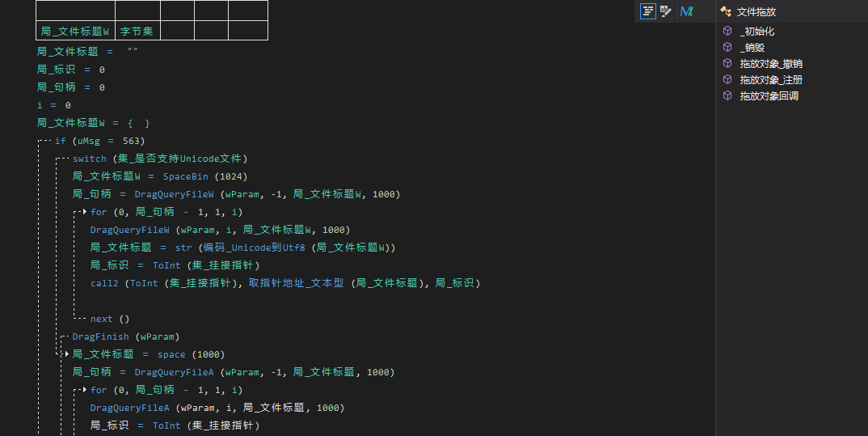Click the call2 (ToInt (集_挂接指针) line
Viewport: 868px width, 436px height.
(285, 283)
